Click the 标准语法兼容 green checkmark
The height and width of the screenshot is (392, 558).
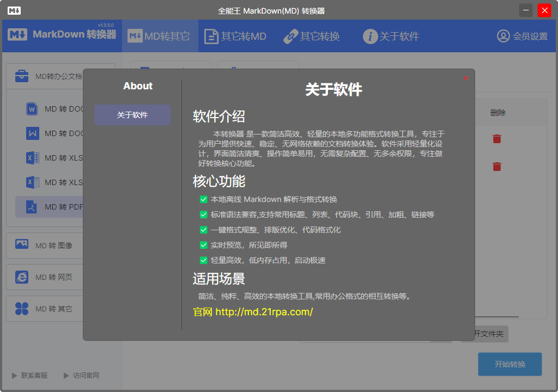(x=204, y=215)
